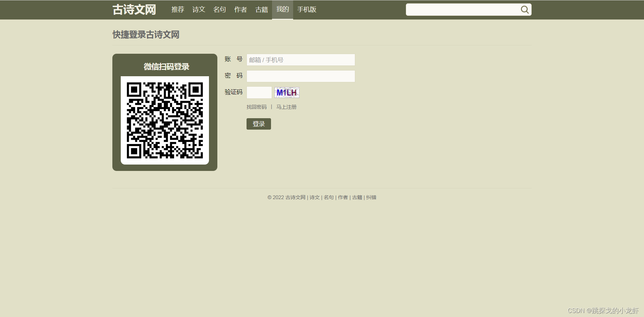Select the 我的 nav tab
Viewport: 644px width, 317px height.
coord(282,10)
